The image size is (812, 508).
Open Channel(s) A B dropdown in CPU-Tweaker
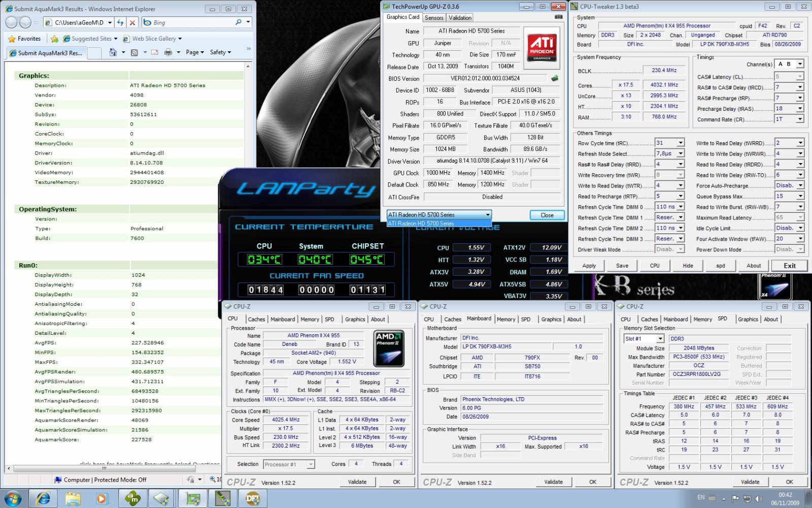pyautogui.click(x=800, y=64)
